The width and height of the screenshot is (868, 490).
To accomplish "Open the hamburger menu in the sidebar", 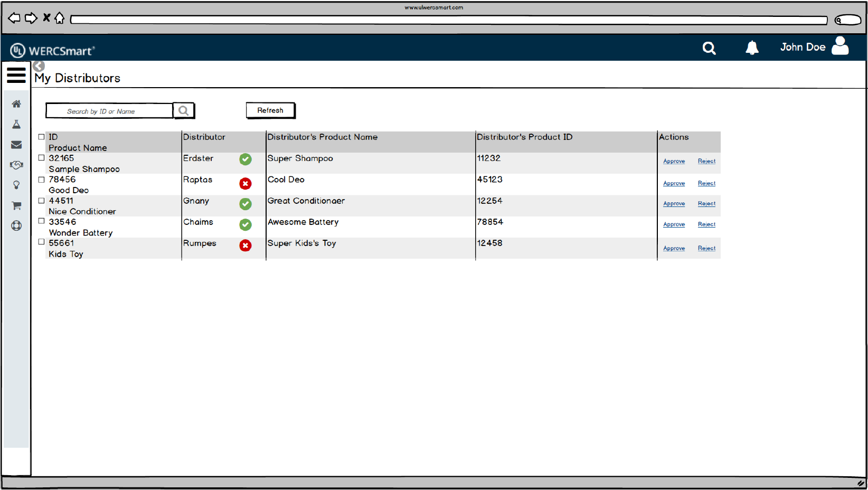I will 16,75.
